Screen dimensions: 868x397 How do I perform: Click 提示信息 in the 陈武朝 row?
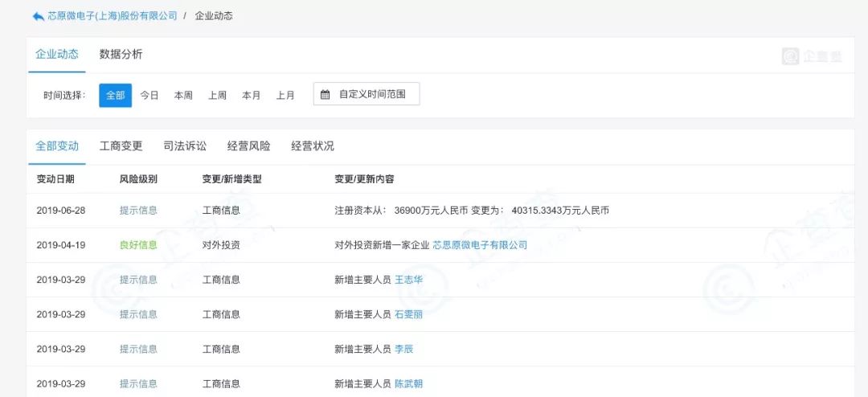(x=138, y=383)
